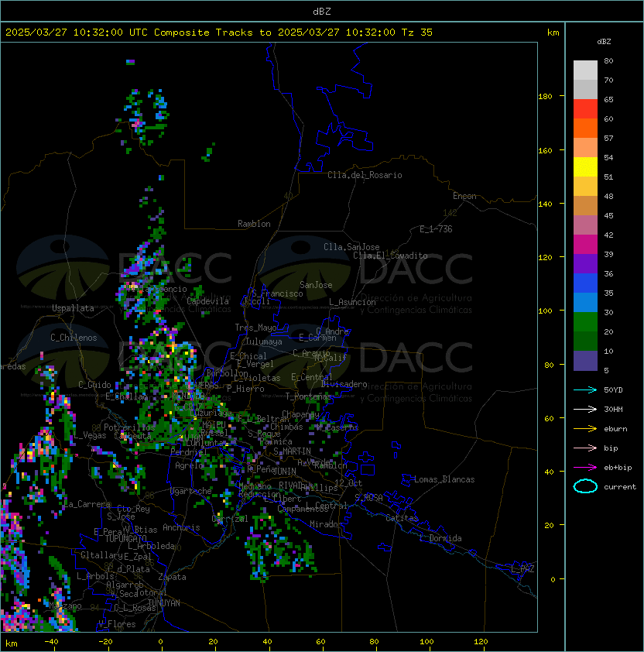The image size is (644, 652).
Task: Click the 'Zapata' place label
Action: click(x=172, y=577)
